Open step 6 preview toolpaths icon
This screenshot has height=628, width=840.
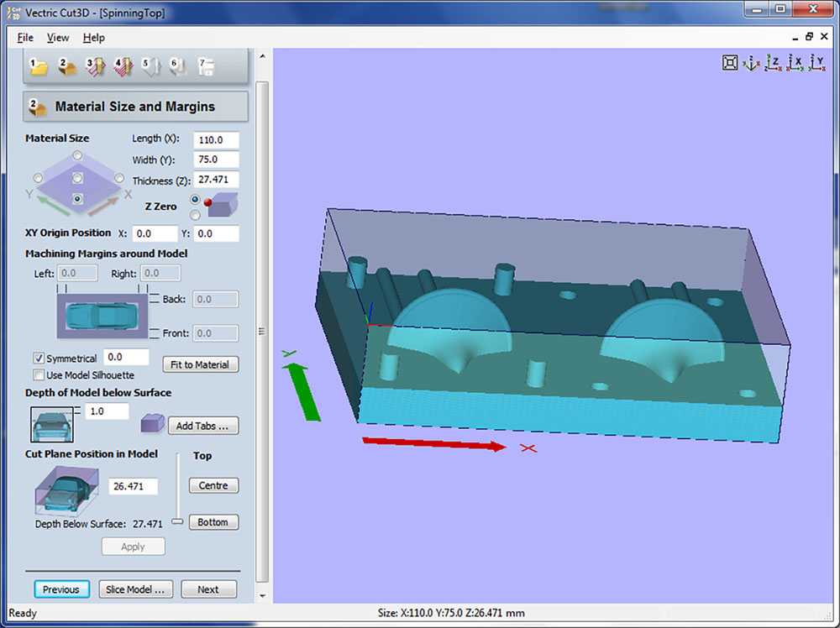coord(178,66)
